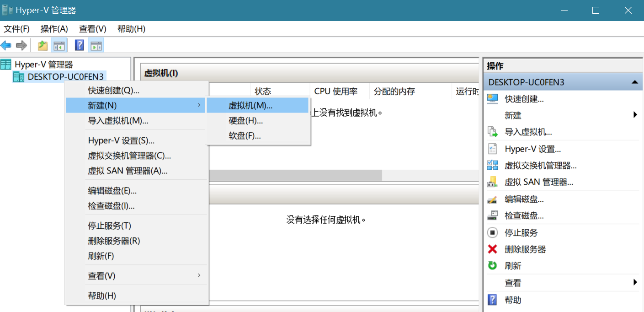Collapse the DESKTOP-UC0FEN3 actions section header
The height and width of the screenshot is (312, 644).
coord(634,82)
